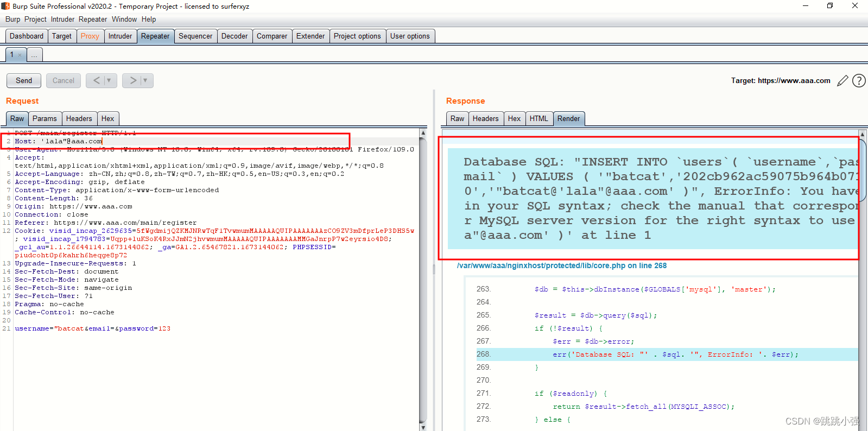Open the Repeater menu in the menu bar
Viewport: 868px width, 431px height.
[93, 19]
